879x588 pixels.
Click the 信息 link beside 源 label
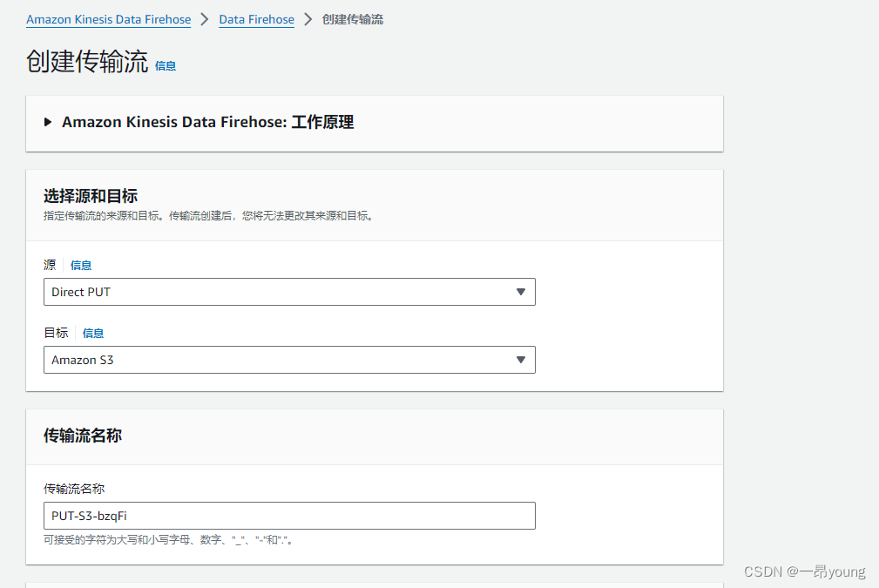click(x=81, y=265)
